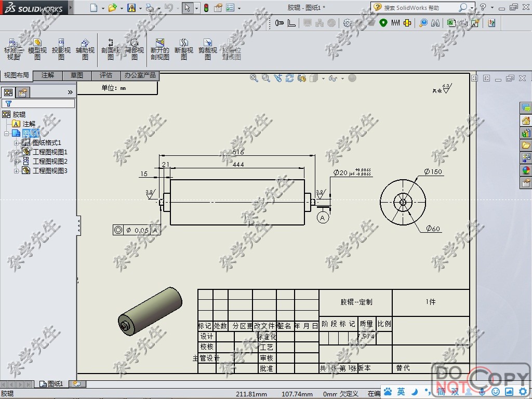The height and width of the screenshot is (399, 532).
Task: Click the notebook help icon
Action: [491, 23]
